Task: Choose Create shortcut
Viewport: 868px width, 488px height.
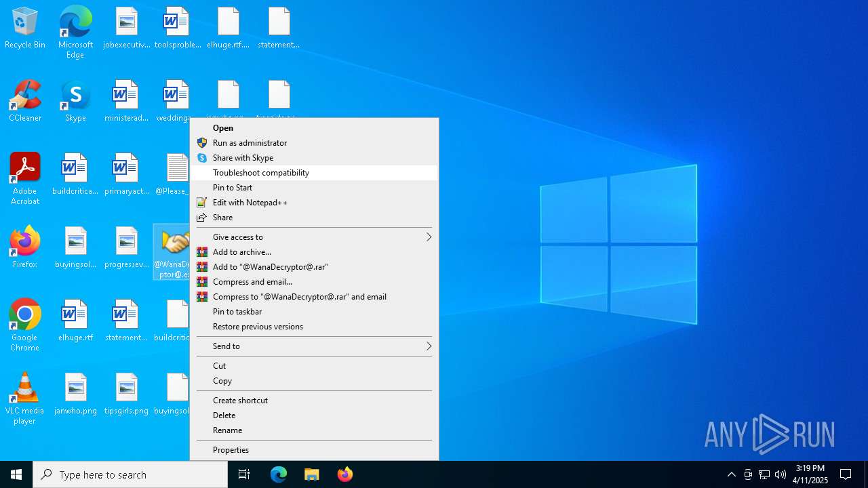Action: 314,401
